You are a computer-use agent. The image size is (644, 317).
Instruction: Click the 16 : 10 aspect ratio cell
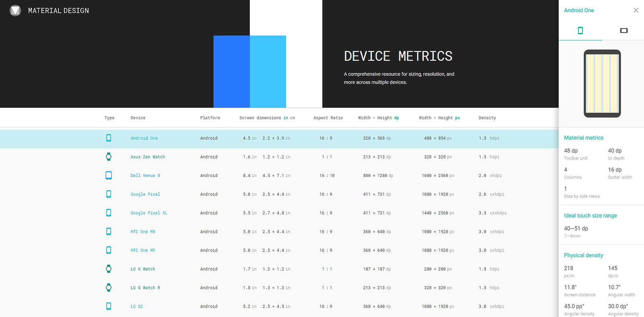click(x=327, y=176)
